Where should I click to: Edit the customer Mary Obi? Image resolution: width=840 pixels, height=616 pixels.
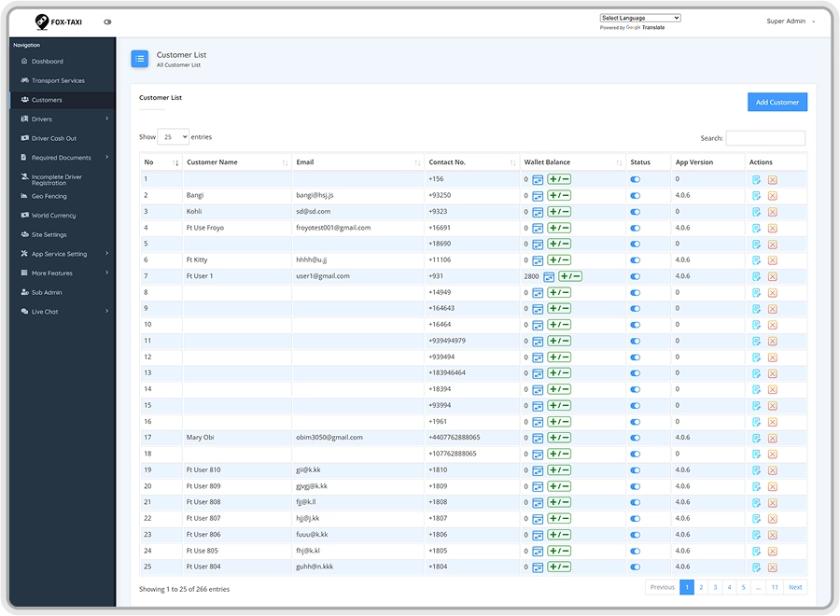coord(756,438)
